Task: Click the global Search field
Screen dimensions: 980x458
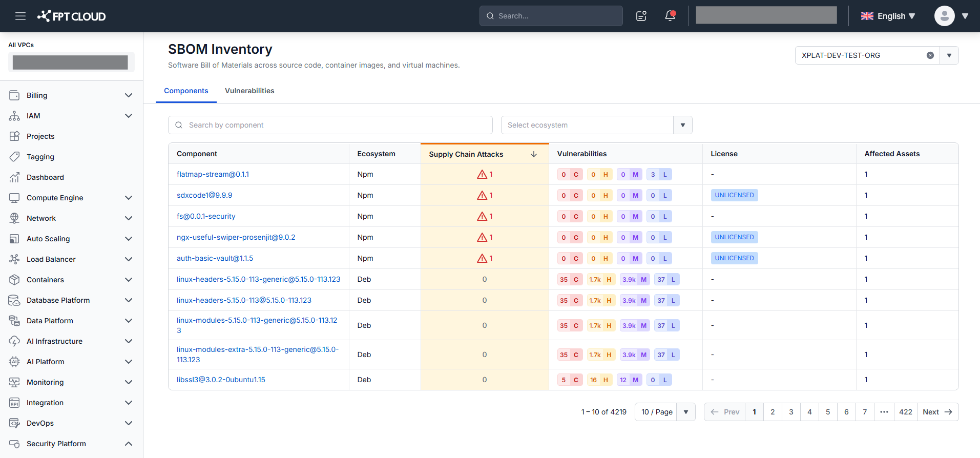Action: coord(551,16)
